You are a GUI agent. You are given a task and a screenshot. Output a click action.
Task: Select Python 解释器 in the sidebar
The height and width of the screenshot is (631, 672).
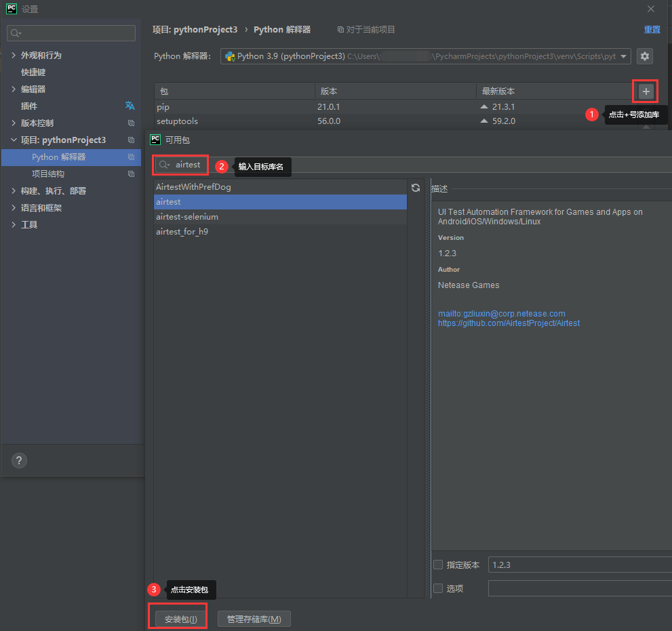point(71,157)
